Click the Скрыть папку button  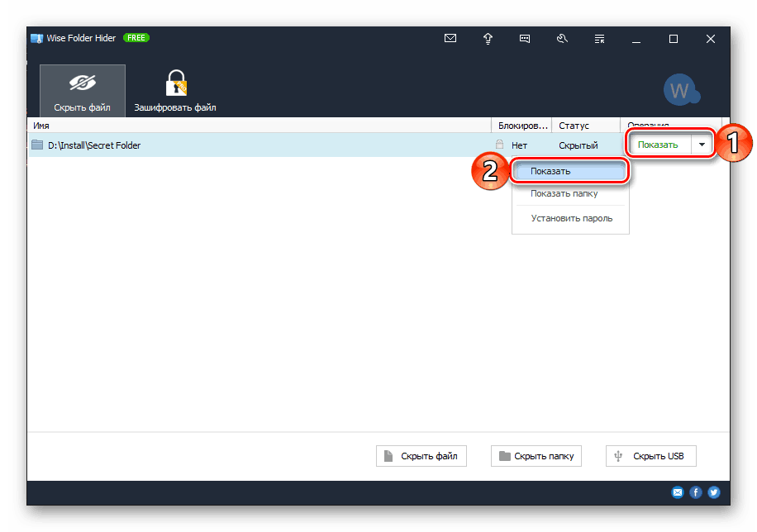[x=536, y=455]
